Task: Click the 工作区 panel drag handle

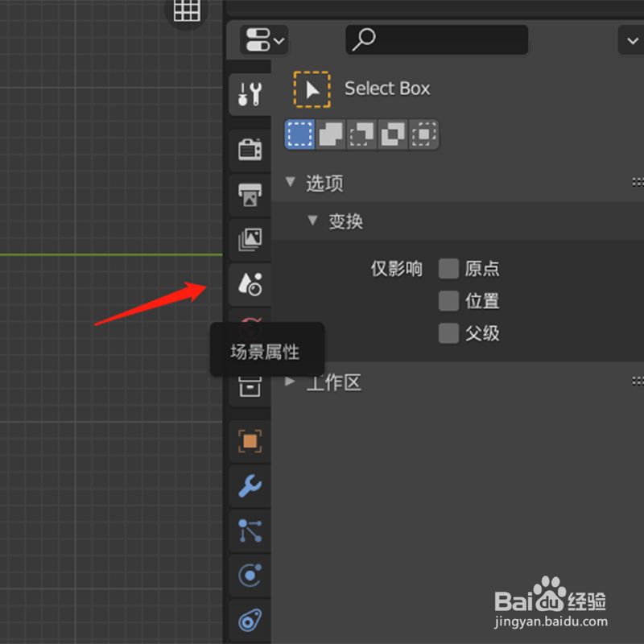Action: click(x=638, y=382)
